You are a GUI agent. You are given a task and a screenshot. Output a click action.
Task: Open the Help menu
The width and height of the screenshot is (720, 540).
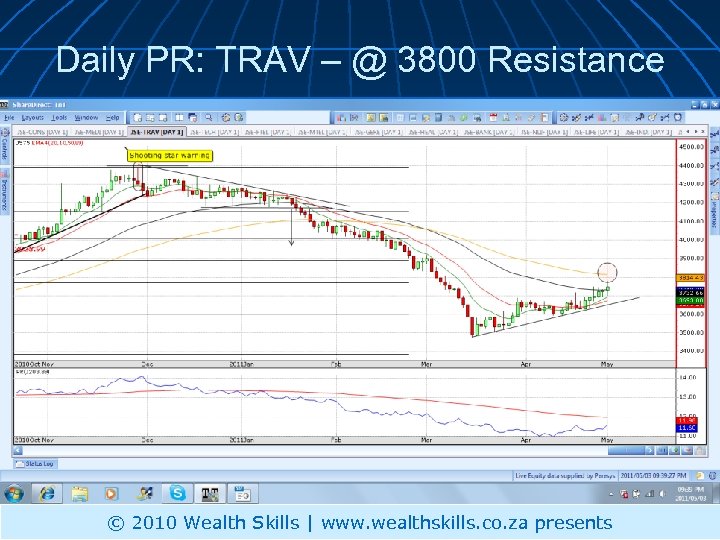click(112, 118)
